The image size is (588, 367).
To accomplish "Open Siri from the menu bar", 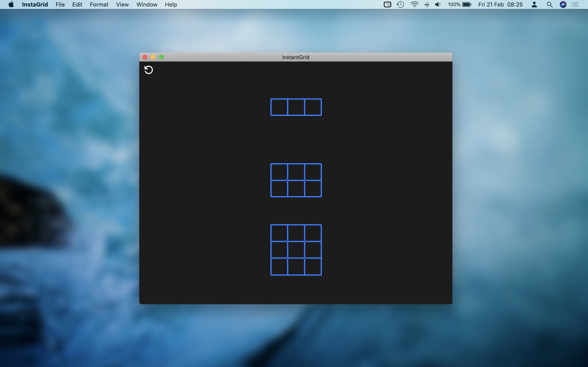I will coord(563,5).
